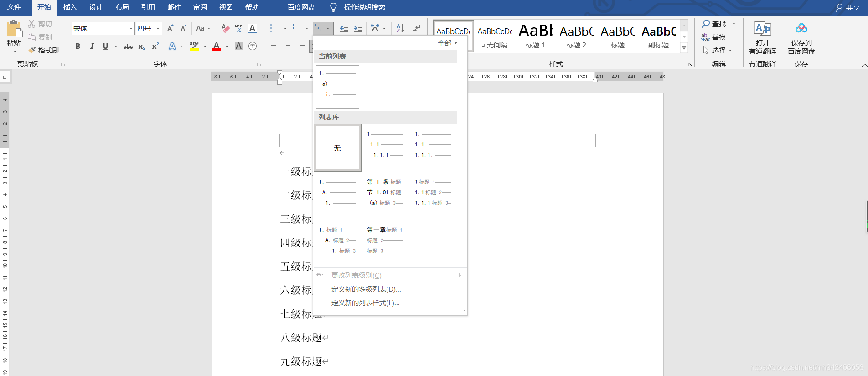Toggle Italic formatting
This screenshot has width=868, height=376.
point(92,46)
